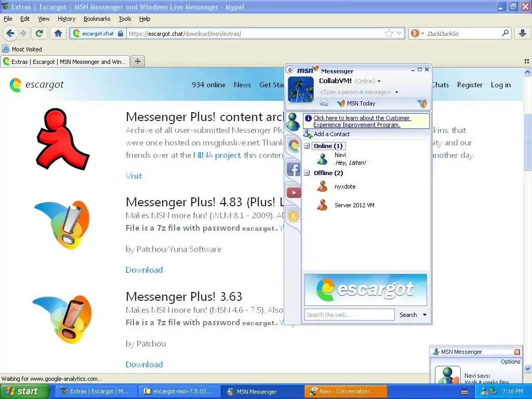The width and height of the screenshot is (532, 399).
Task: Click Download under Messenger Plus! 3.63
Action: (x=144, y=364)
